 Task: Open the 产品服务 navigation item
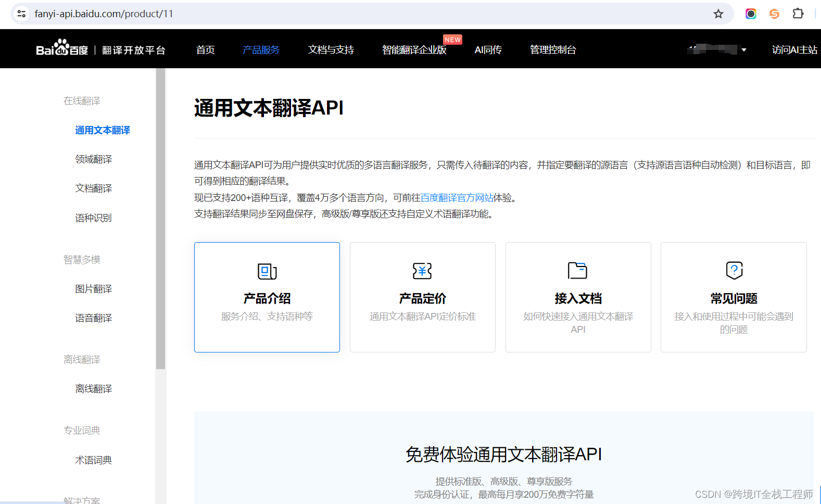261,50
